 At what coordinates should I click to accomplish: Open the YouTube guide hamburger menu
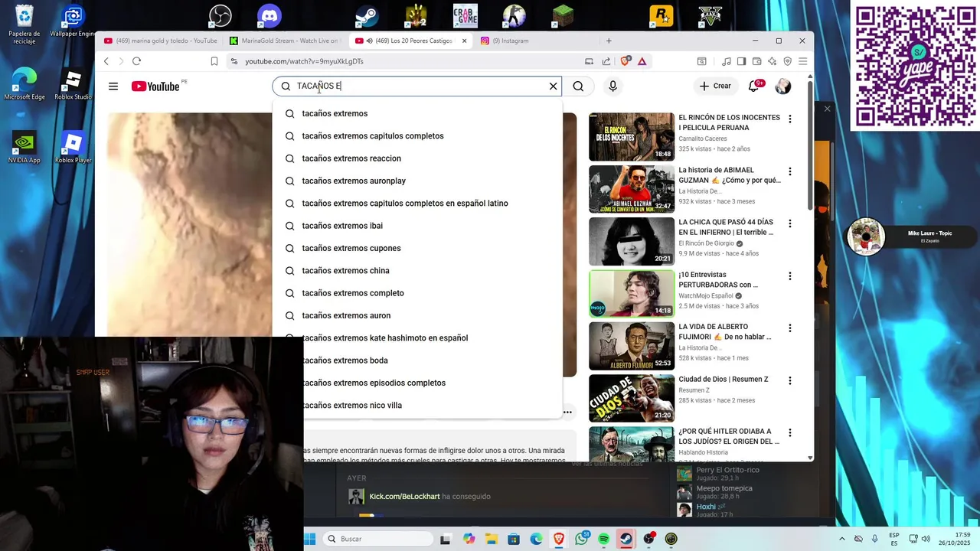tap(113, 86)
